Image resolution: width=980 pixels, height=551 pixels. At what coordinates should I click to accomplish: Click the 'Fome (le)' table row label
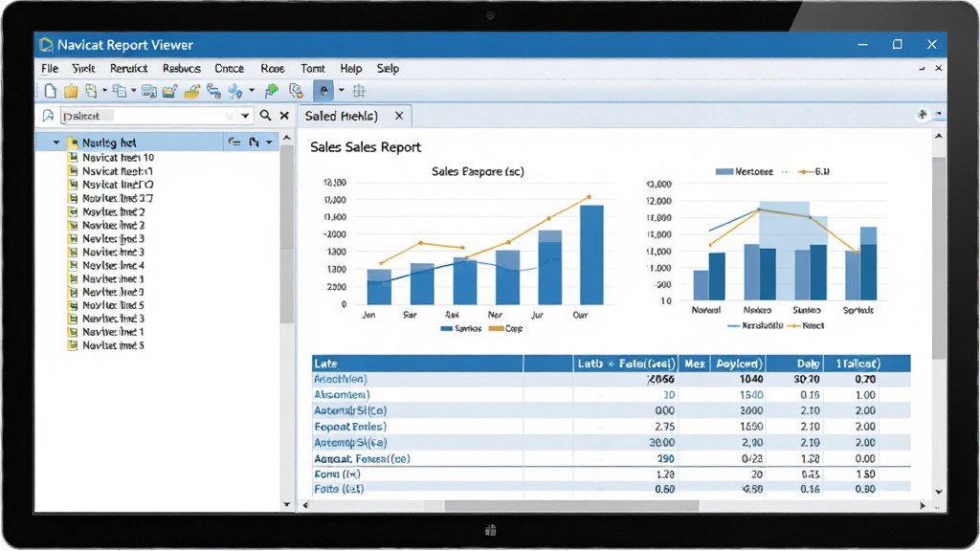(x=337, y=474)
